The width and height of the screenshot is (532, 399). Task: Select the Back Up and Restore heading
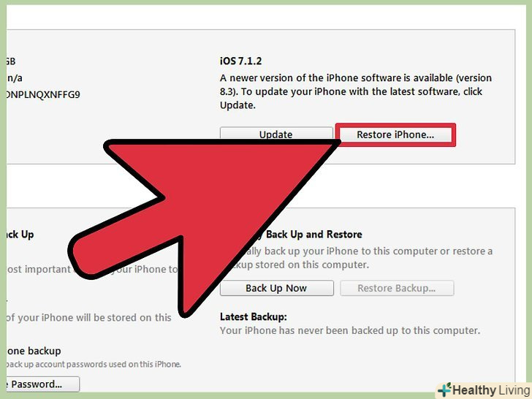313,235
